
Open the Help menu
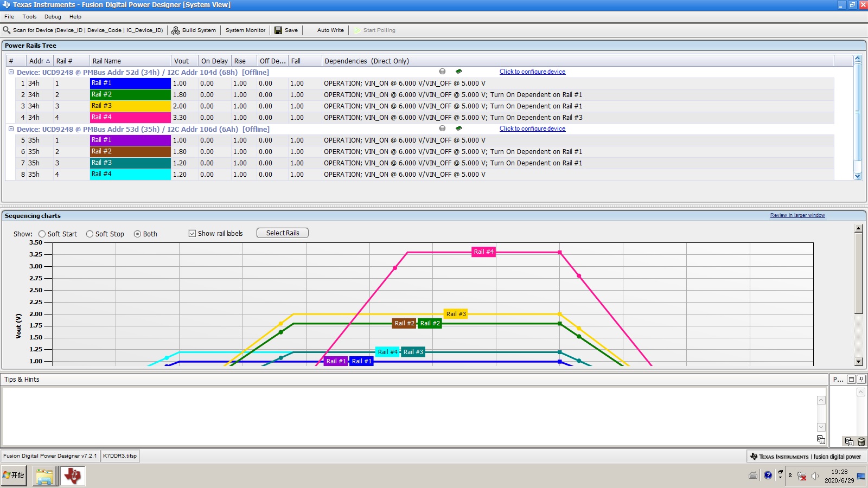(x=75, y=17)
